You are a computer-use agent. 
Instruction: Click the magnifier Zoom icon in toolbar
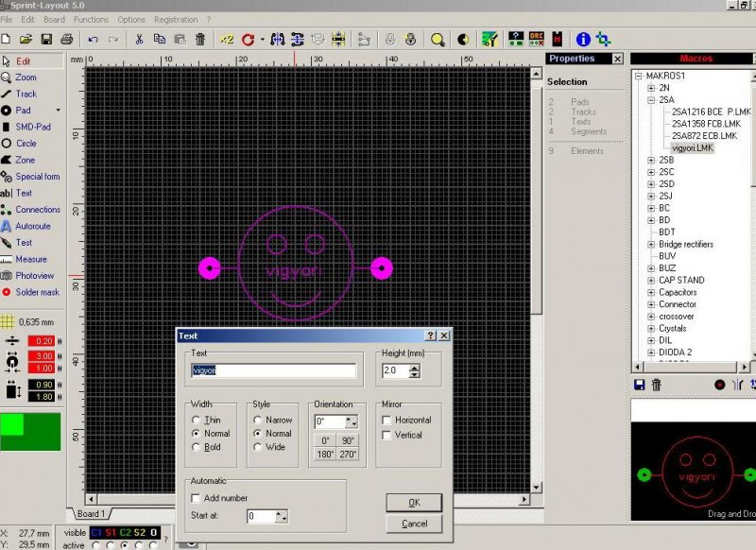pyautogui.click(x=438, y=40)
